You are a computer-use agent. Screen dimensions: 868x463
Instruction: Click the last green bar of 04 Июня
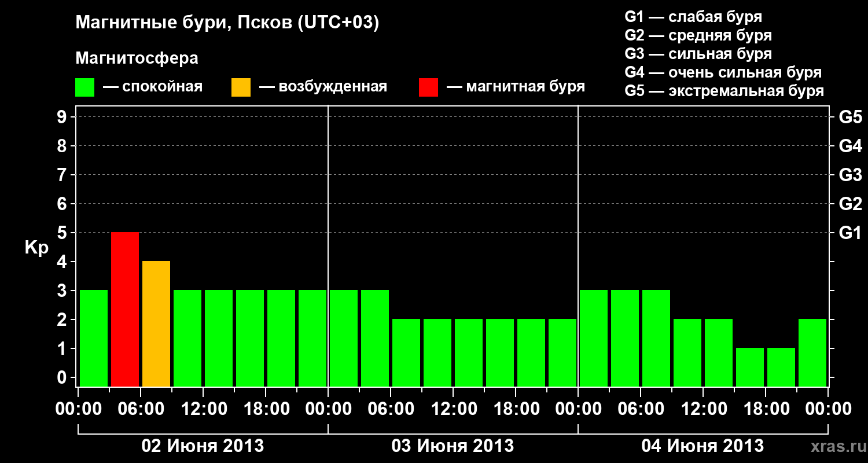click(812, 352)
